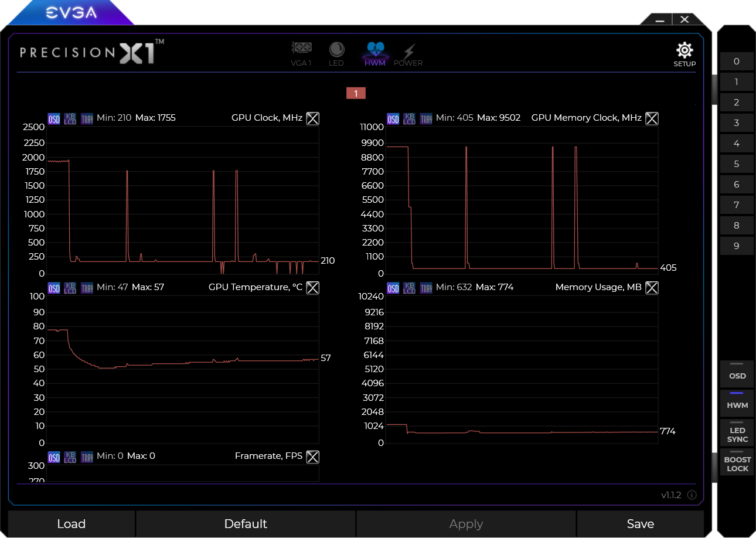Select profile slot 4
The width and height of the screenshot is (756, 538).
pyautogui.click(x=737, y=144)
